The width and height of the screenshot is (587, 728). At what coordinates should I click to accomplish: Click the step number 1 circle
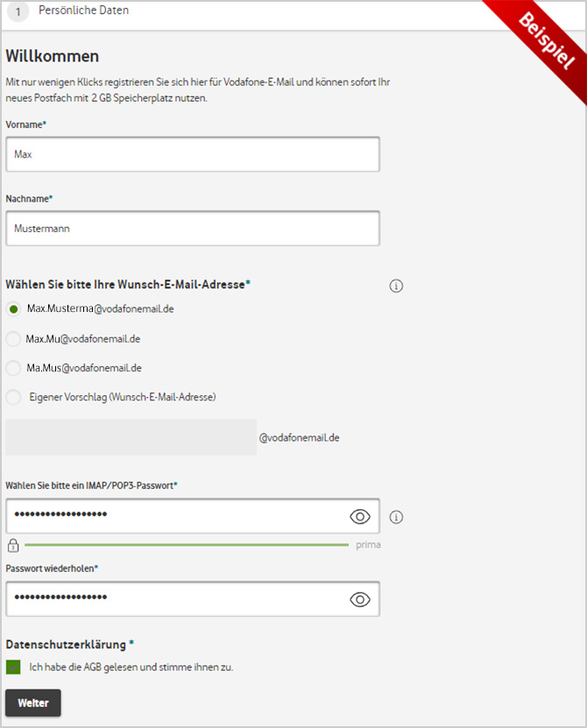[x=18, y=13]
